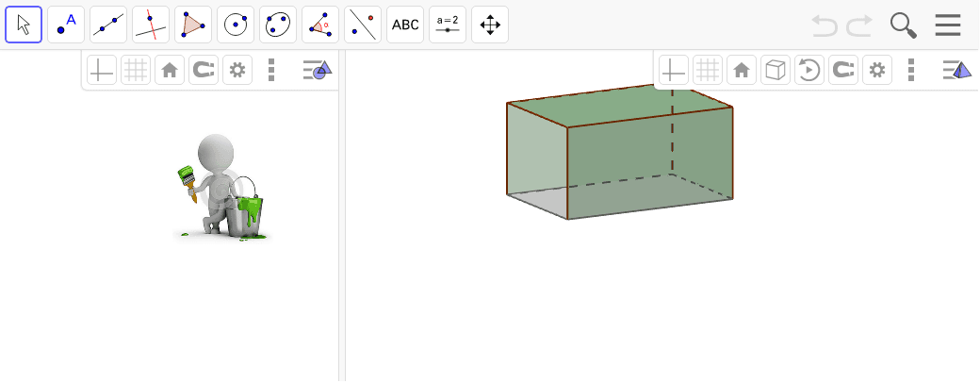The image size is (980, 383).
Task: Select the Line through two points tool
Action: coord(108,25)
